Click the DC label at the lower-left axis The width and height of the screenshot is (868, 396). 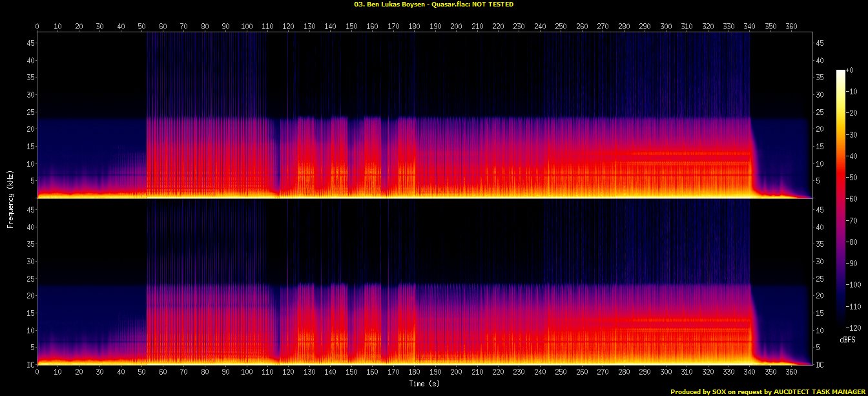pyautogui.click(x=28, y=364)
